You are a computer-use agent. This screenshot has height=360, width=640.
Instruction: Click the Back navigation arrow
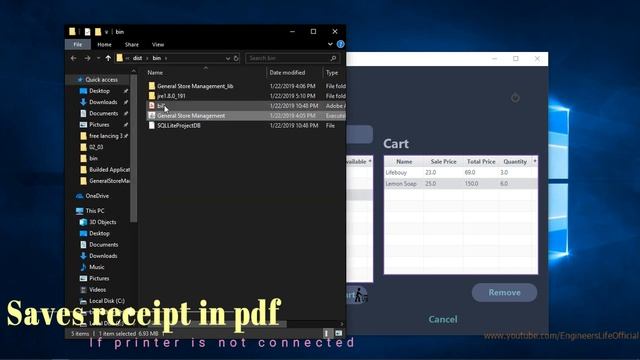(x=73, y=58)
